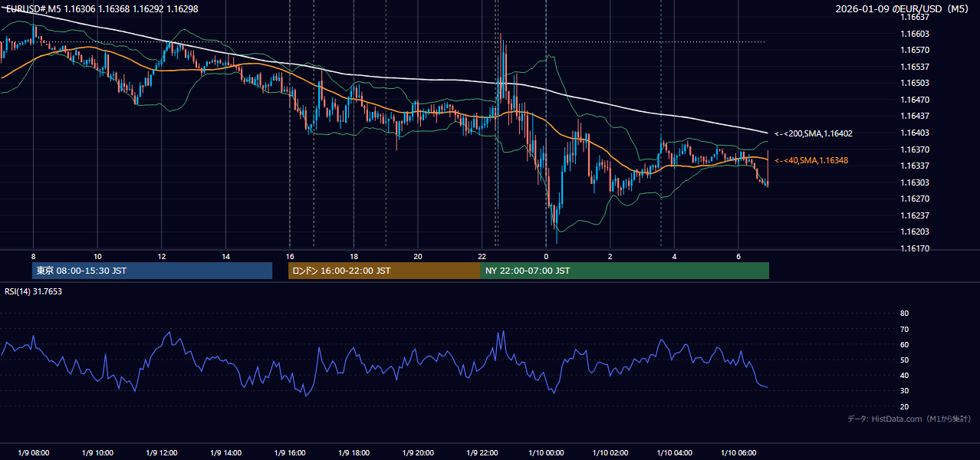Click the HistData.com data source credit
The image size is (980, 460).
click(909, 419)
